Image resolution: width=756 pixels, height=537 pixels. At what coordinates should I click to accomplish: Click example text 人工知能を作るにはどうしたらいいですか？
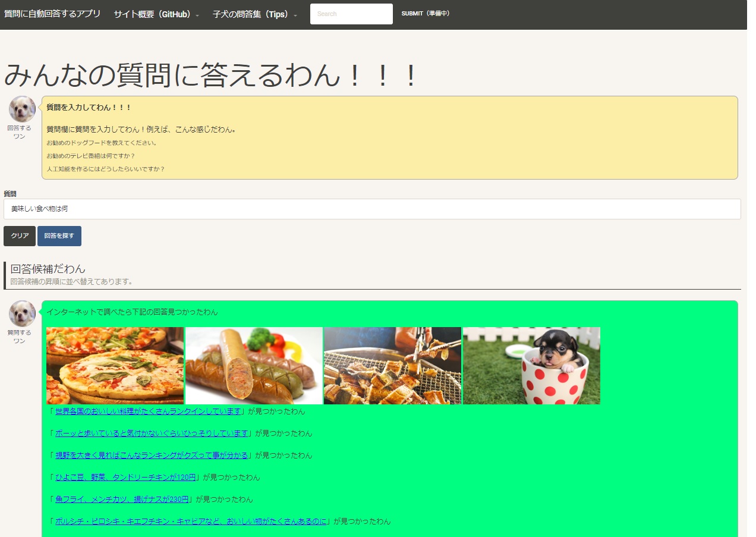click(105, 169)
